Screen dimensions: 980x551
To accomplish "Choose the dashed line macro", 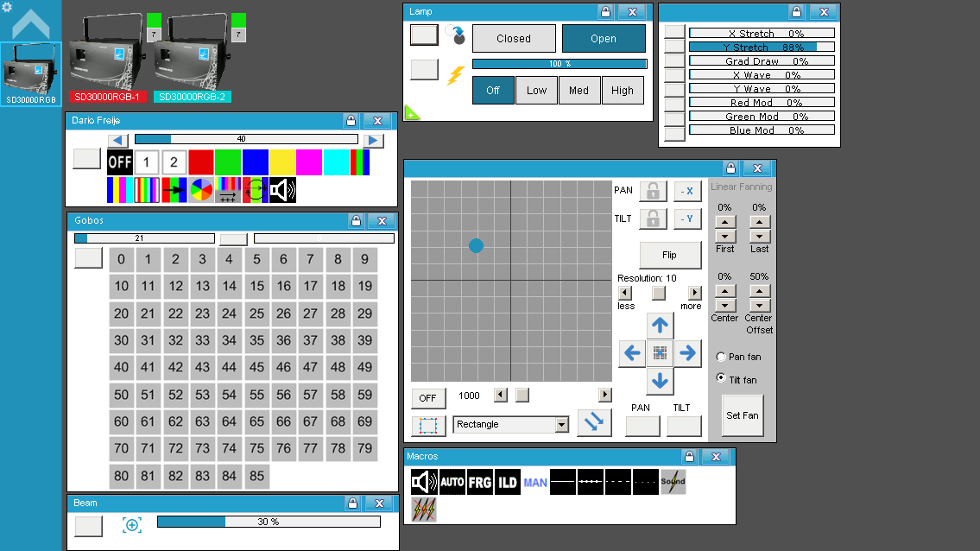I will click(x=617, y=482).
